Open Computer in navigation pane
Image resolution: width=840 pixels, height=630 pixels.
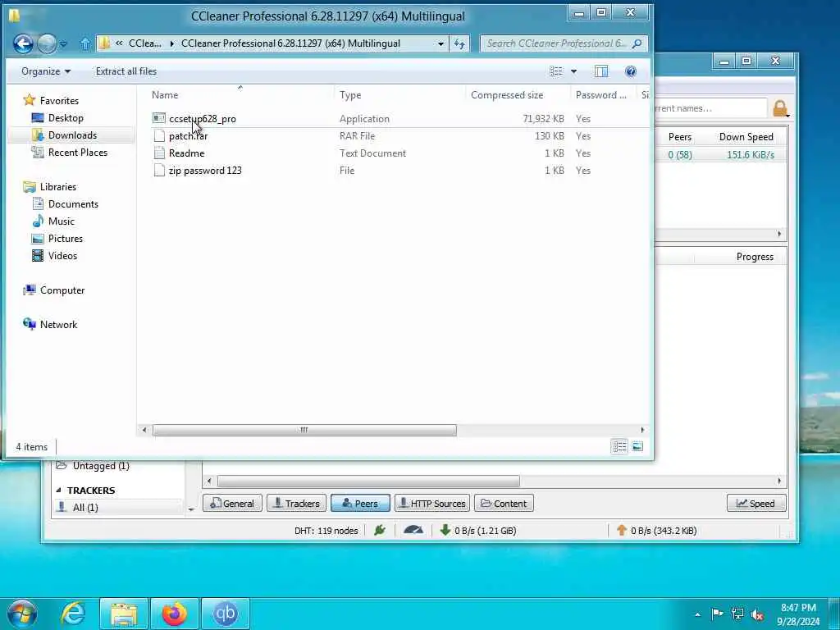tap(62, 290)
